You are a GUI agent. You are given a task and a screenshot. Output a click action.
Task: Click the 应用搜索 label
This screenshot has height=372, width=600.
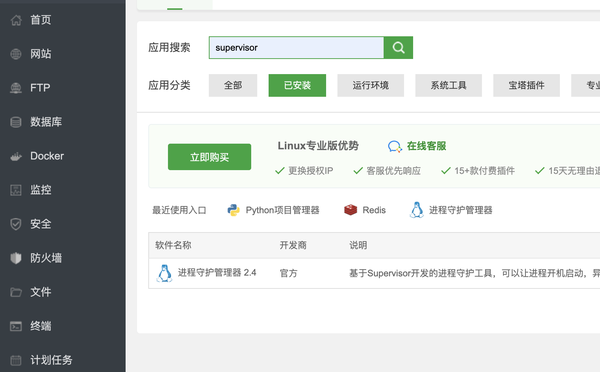[x=169, y=47]
